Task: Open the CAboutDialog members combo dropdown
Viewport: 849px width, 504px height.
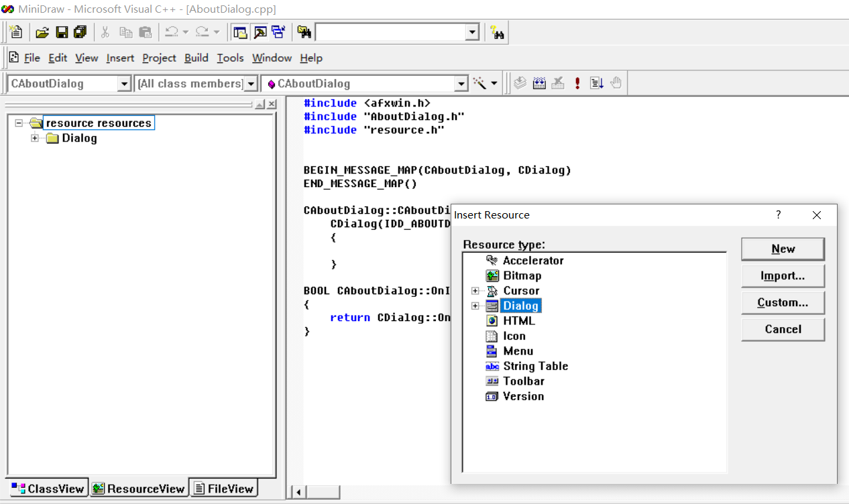Action: [461, 84]
